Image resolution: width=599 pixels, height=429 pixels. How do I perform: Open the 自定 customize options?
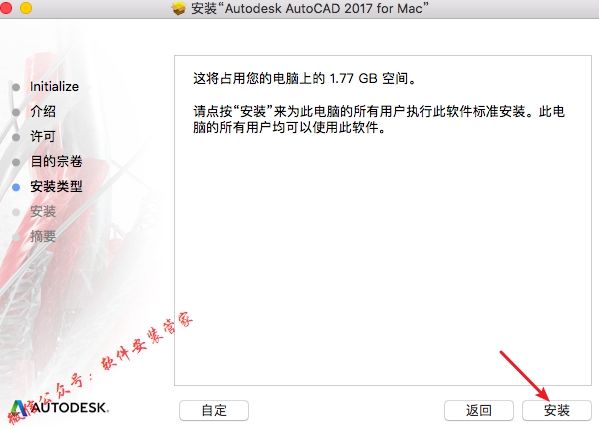(214, 410)
